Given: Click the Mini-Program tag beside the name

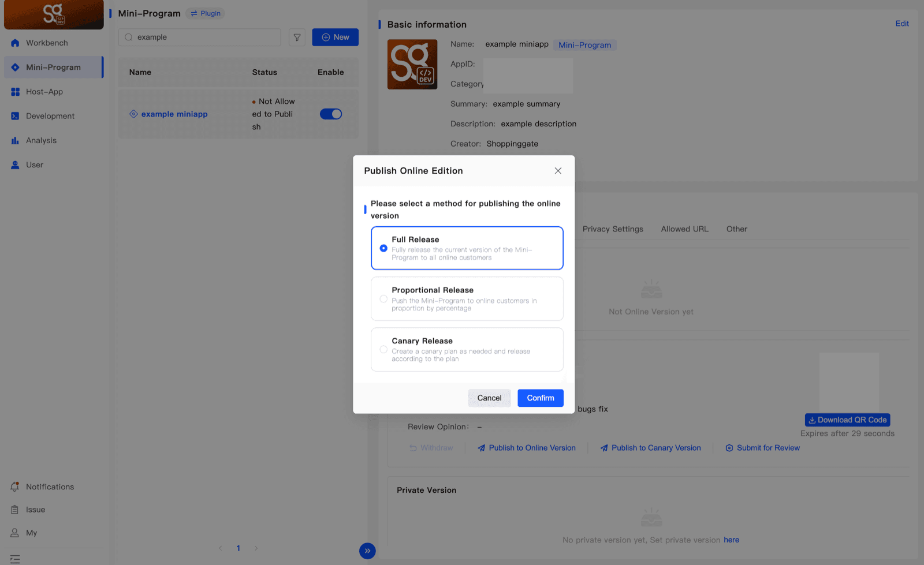Looking at the screenshot, I should click(x=584, y=45).
